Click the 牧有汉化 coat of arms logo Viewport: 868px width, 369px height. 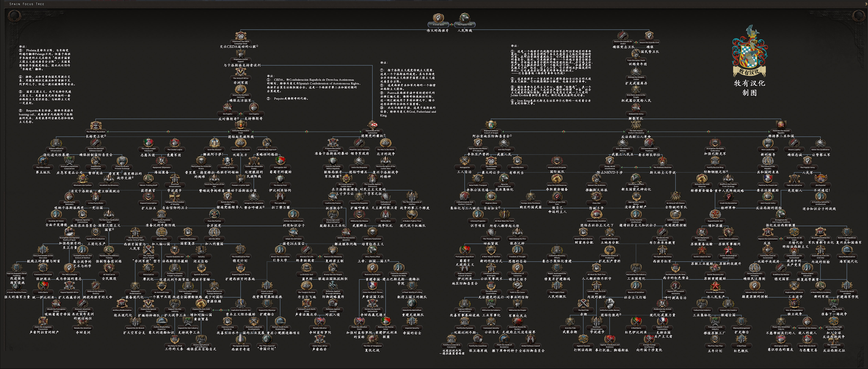tap(749, 50)
